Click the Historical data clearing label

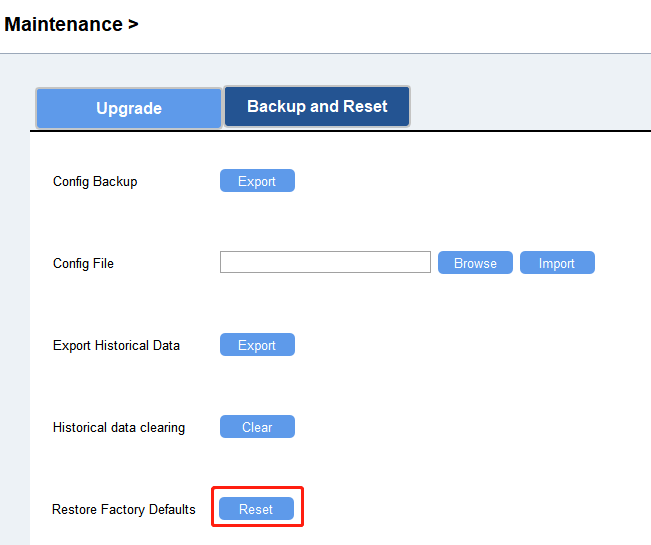118,428
